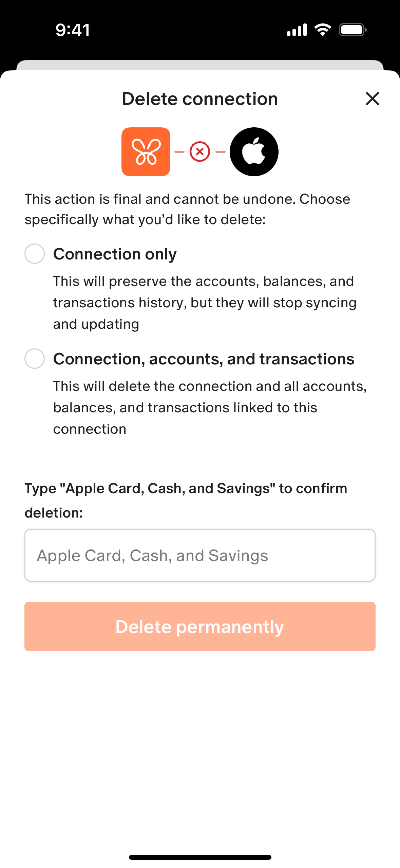Tap the preserve accounts description text
The image size is (400, 868).
205,303
